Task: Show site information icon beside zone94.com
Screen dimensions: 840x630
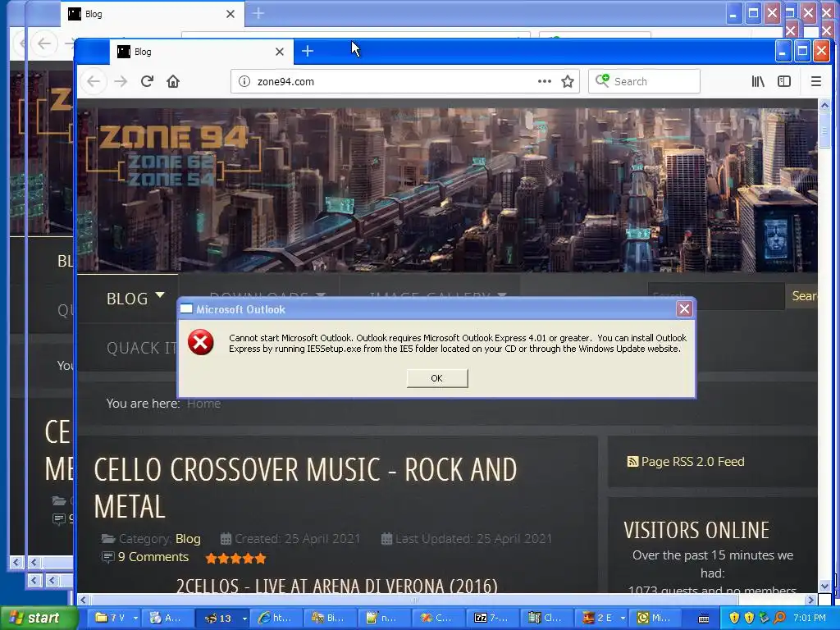Action: pyautogui.click(x=244, y=81)
